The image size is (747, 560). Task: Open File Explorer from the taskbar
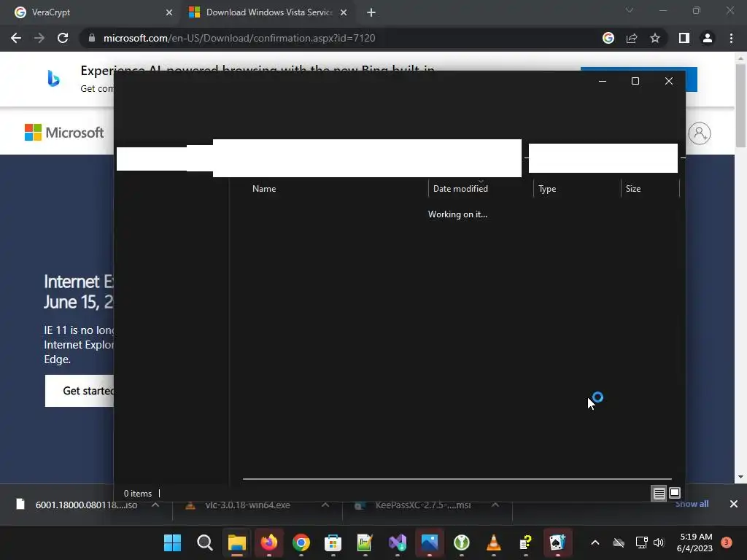[x=237, y=542]
